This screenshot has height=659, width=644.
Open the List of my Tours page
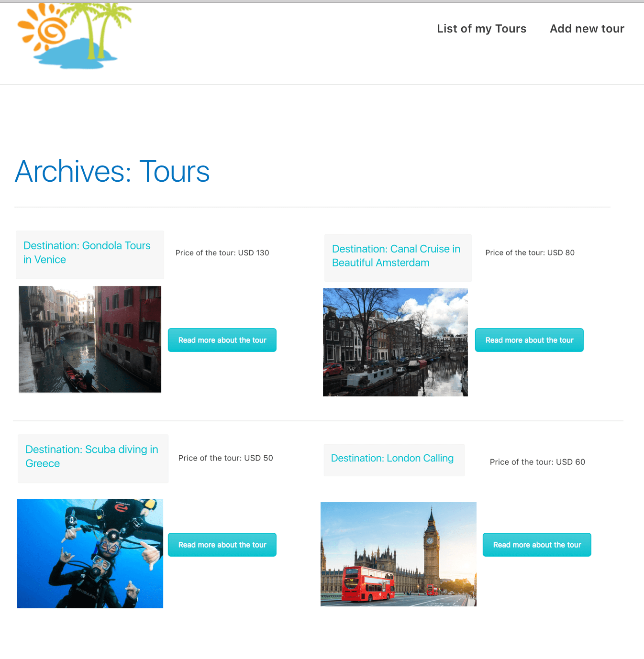pyautogui.click(x=481, y=29)
